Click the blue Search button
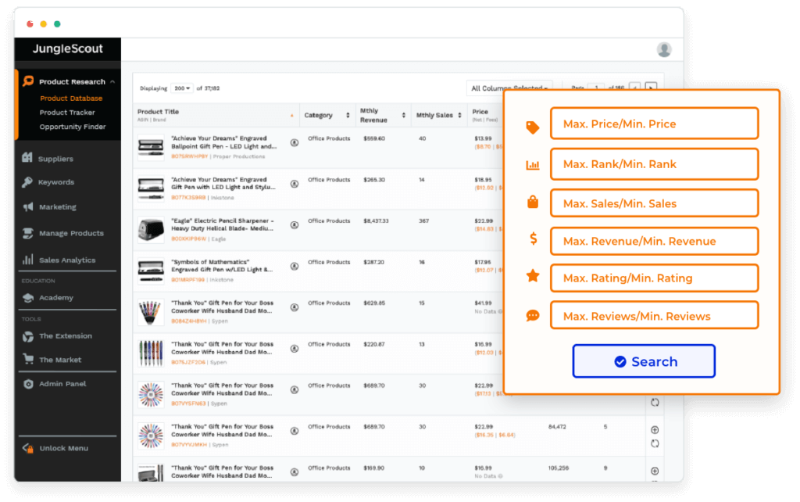800x502 pixels. tap(644, 361)
